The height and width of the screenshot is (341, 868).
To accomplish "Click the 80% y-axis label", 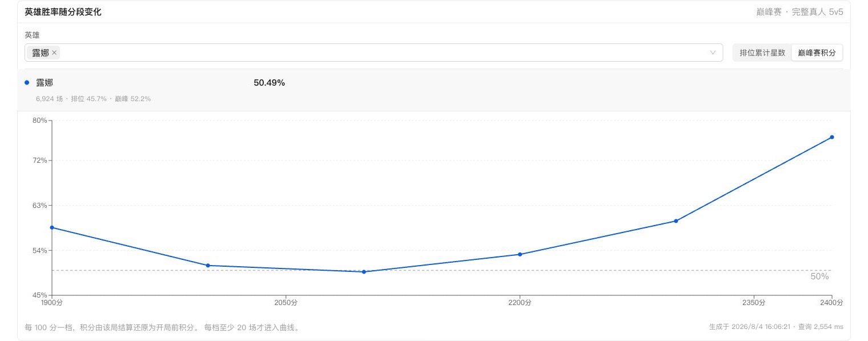I will tap(39, 121).
